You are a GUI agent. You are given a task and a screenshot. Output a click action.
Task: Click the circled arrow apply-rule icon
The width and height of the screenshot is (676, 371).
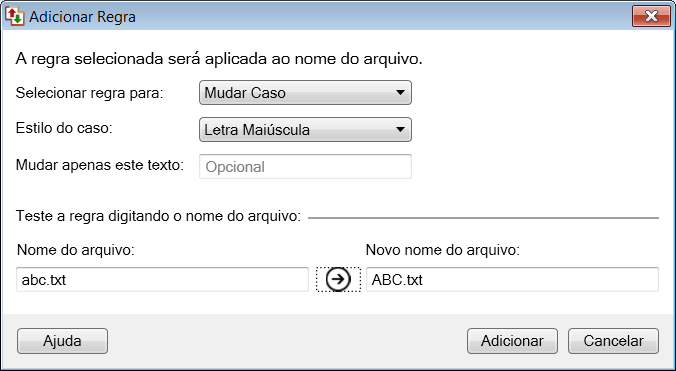point(338,279)
